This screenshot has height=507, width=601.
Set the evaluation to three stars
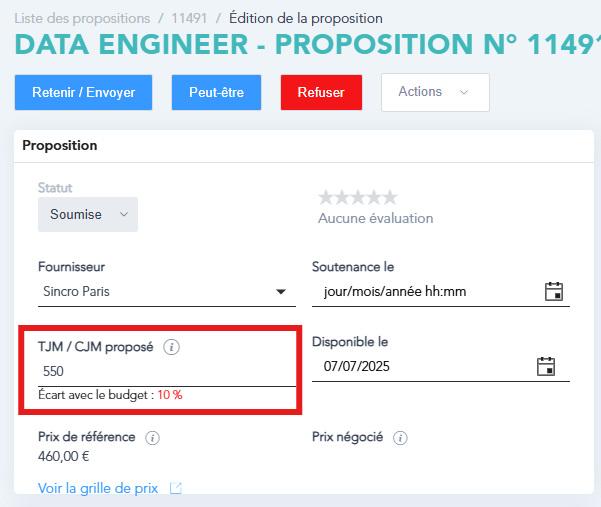[x=358, y=197]
